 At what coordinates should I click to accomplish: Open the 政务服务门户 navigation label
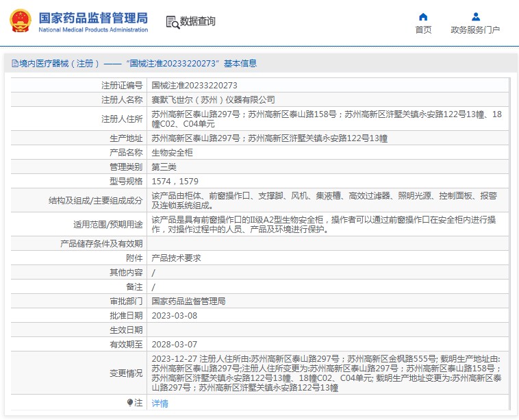pos(475,30)
